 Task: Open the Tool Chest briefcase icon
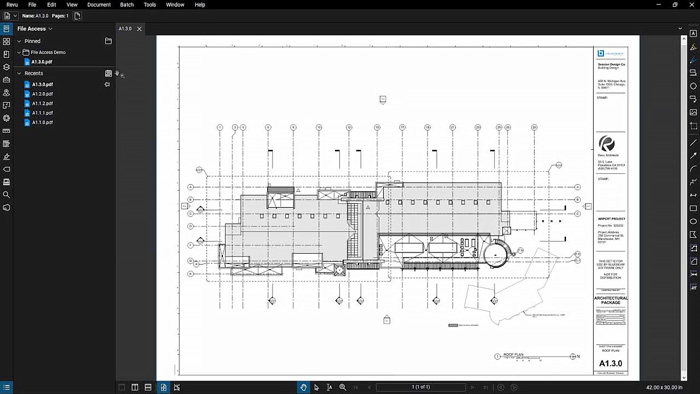[x=6, y=80]
